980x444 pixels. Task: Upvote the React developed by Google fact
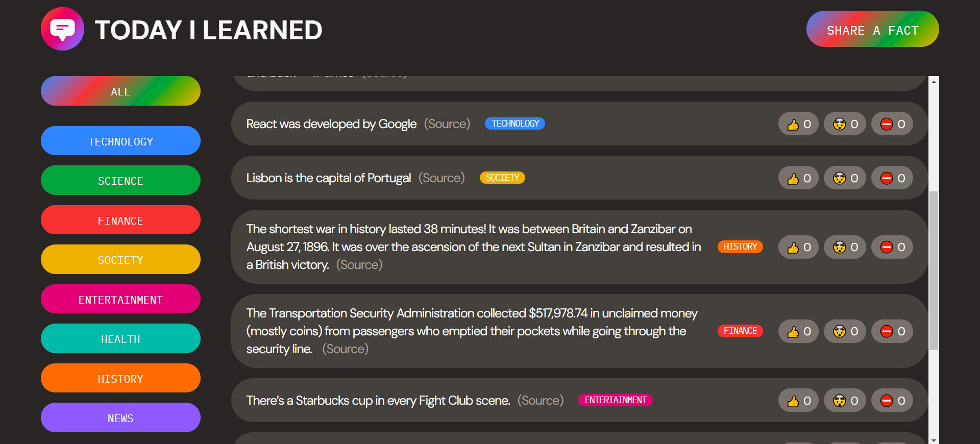(798, 124)
